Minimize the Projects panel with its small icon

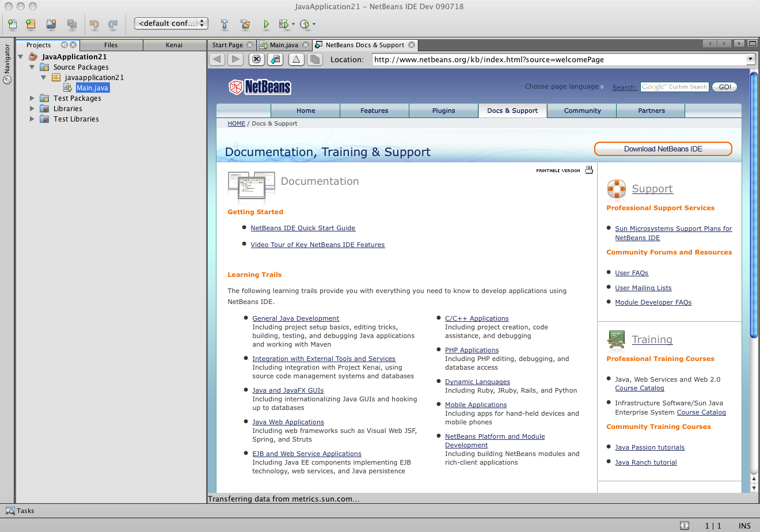(64, 45)
